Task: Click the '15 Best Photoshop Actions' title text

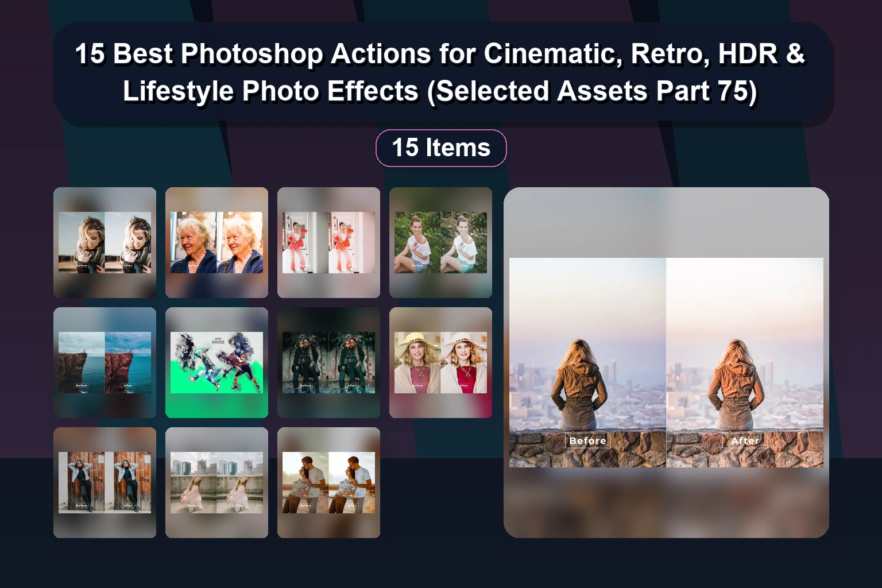Action: 440,72
